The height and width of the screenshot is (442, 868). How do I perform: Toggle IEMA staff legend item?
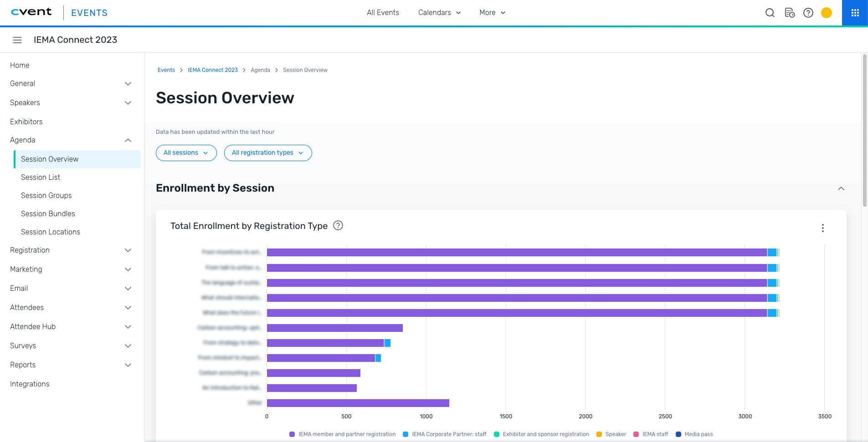651,434
